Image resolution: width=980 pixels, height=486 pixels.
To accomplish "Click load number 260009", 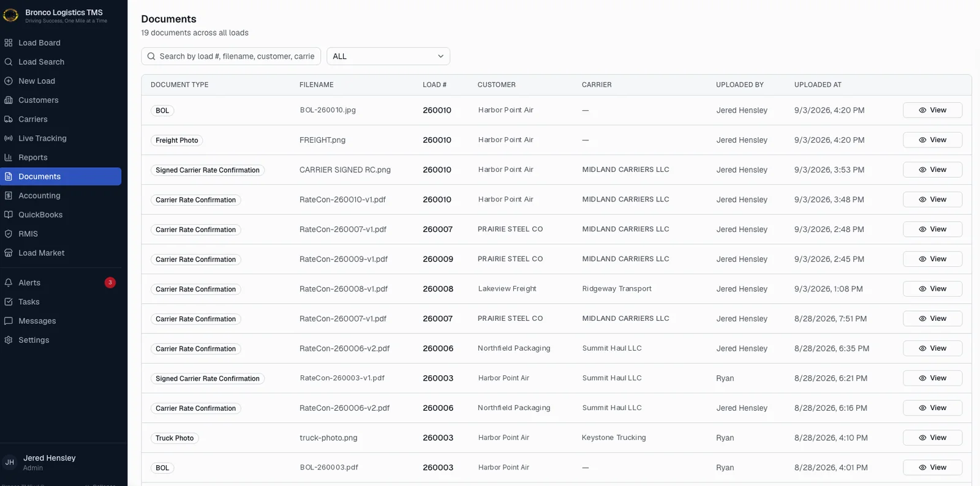I will coord(438,259).
